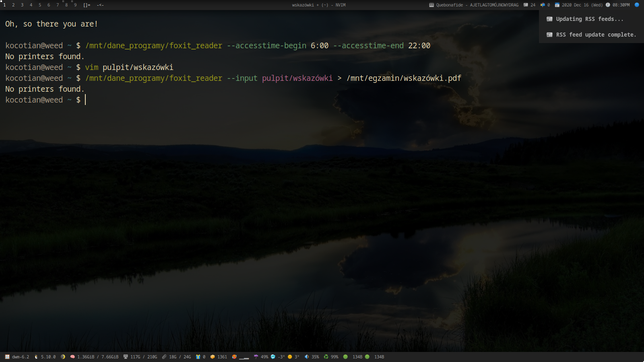Click the music icon beside Quebonafide track
This screenshot has height=362, width=644.
pos(431,5)
